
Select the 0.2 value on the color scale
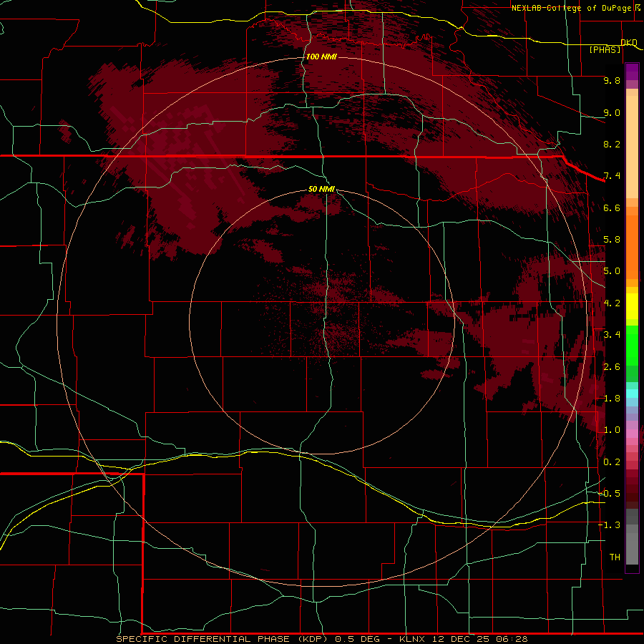tap(612, 462)
